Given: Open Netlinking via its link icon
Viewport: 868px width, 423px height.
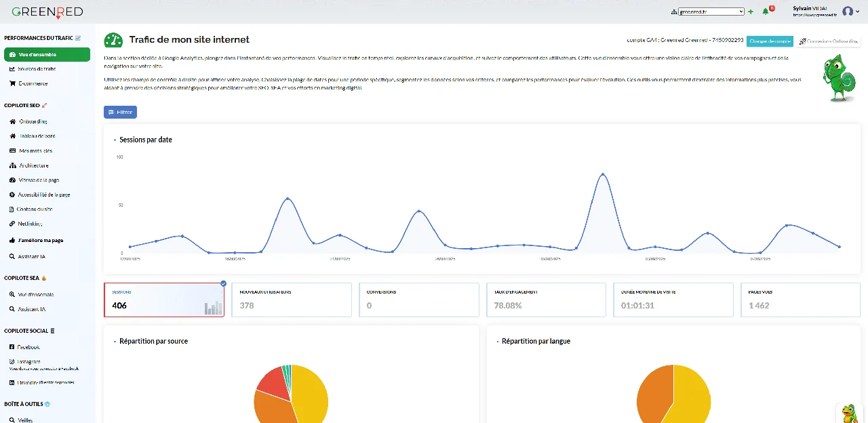Looking at the screenshot, I should 12,224.
